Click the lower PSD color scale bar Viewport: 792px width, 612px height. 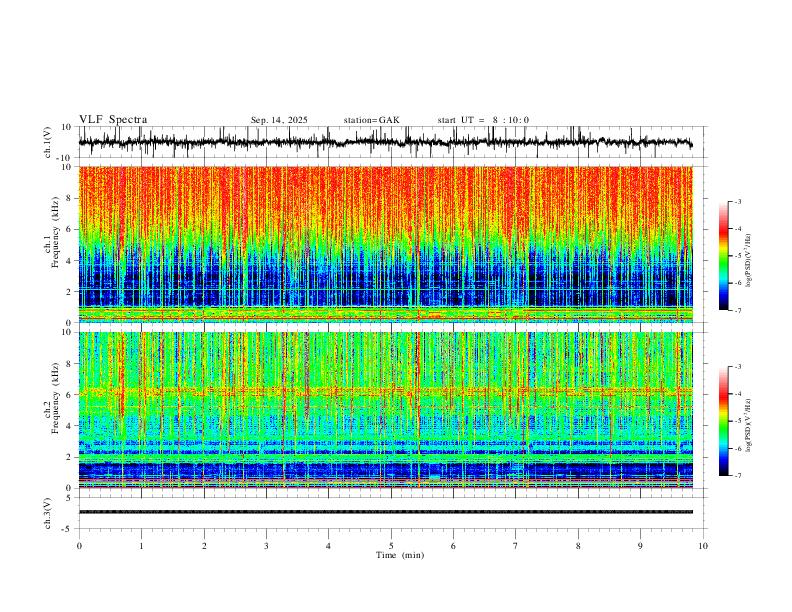click(x=723, y=421)
